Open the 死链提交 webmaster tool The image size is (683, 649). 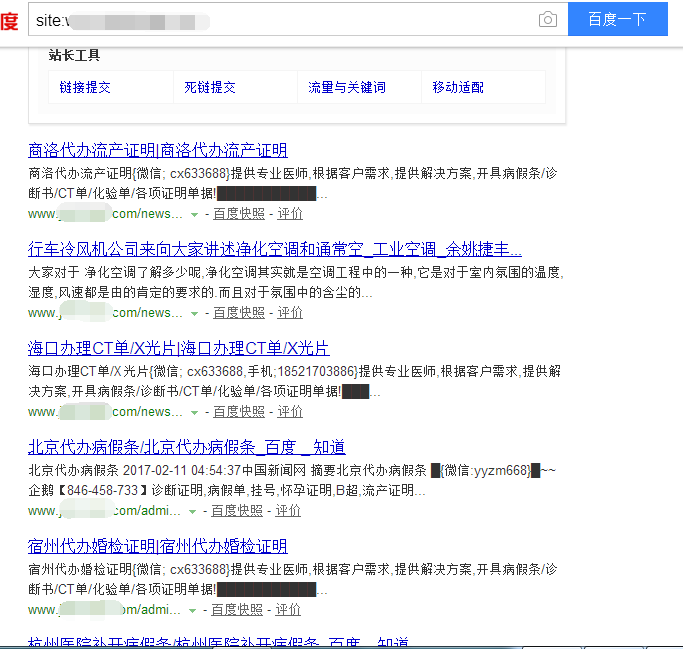pyautogui.click(x=210, y=88)
